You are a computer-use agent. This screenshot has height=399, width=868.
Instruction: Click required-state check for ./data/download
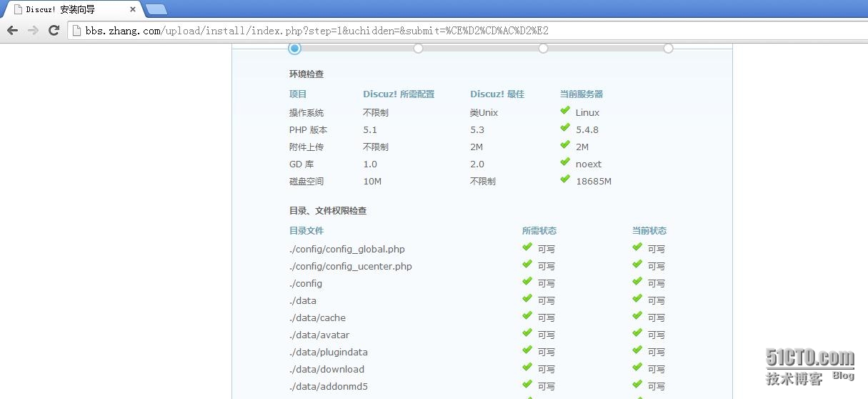pos(527,368)
